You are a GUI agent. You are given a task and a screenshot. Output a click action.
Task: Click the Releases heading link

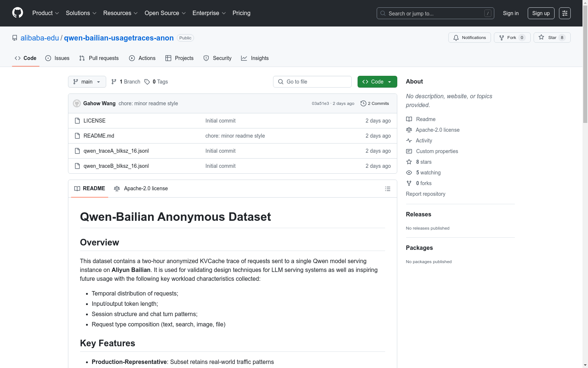(x=419, y=214)
